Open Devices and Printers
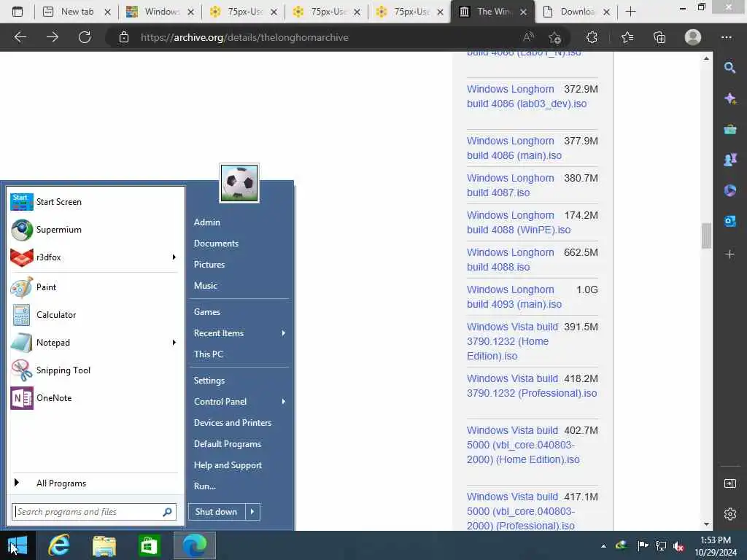The width and height of the screenshot is (747, 560). pos(233,423)
